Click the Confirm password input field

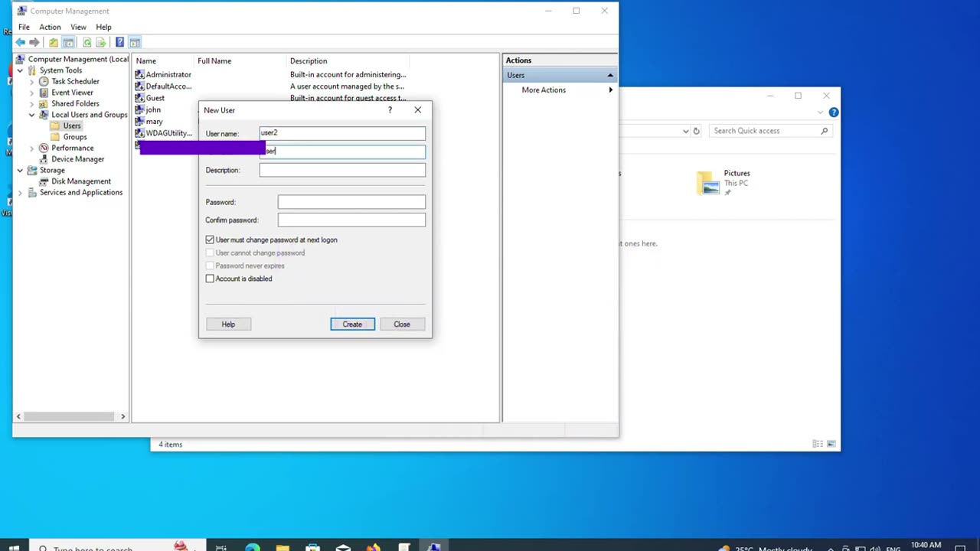pyautogui.click(x=351, y=220)
